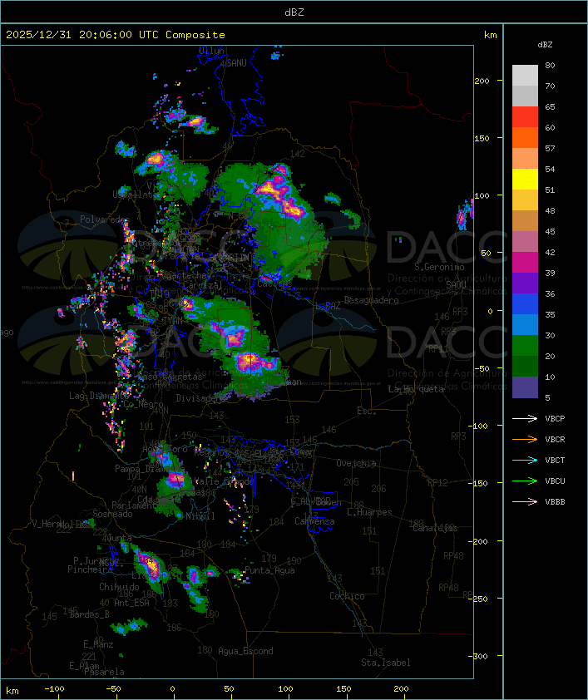Select the magenta 39-42 dBZ swatch
Viewport: 588px width, 700px height.
tap(525, 263)
